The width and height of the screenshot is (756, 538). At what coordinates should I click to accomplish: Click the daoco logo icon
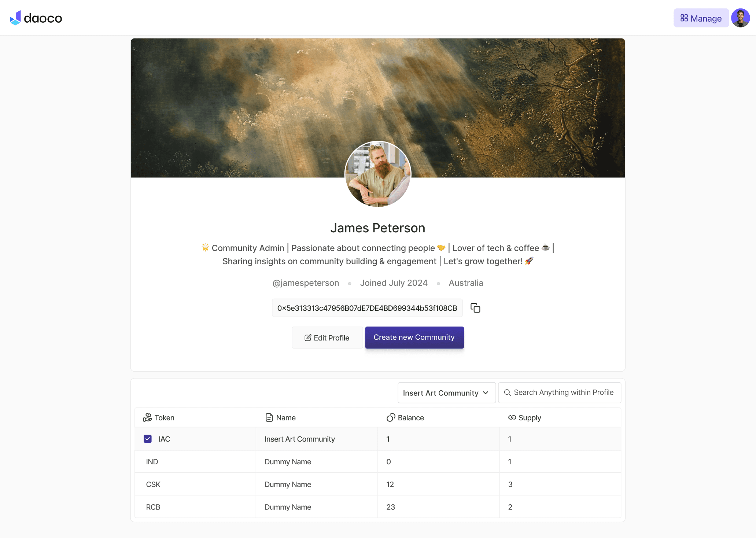point(15,18)
